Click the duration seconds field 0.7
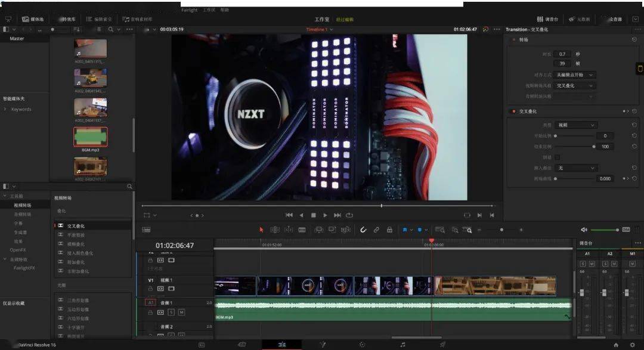 (562, 54)
